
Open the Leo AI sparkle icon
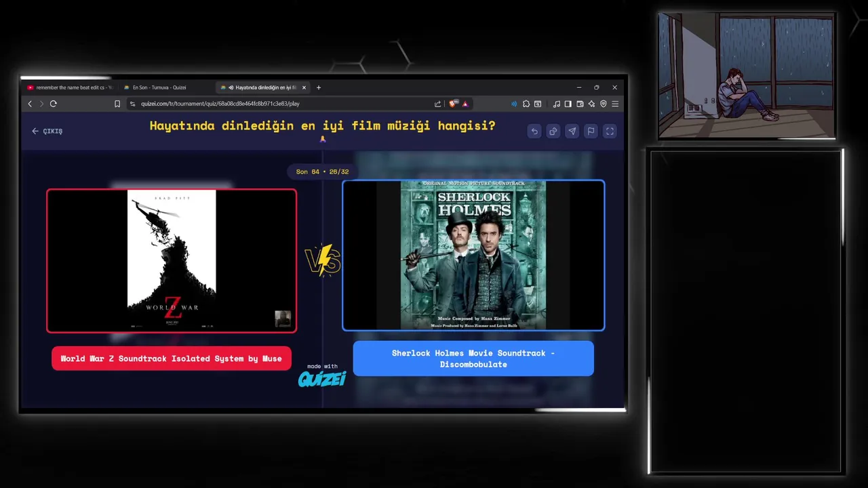point(591,104)
